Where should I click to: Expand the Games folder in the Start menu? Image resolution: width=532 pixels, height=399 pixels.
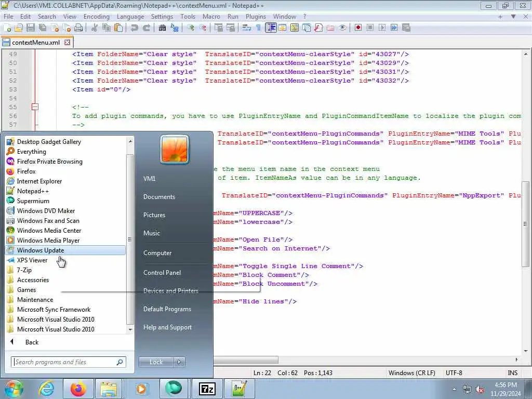pos(66,290)
